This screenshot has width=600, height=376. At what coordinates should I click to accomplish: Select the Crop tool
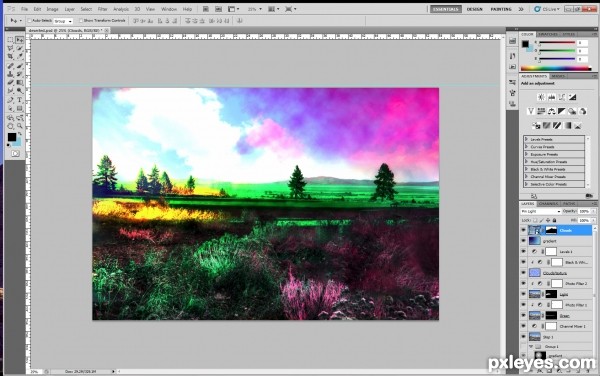click(x=10, y=57)
